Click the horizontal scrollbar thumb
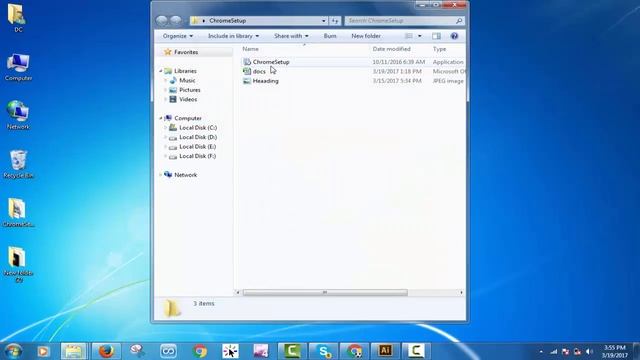 tap(325, 293)
